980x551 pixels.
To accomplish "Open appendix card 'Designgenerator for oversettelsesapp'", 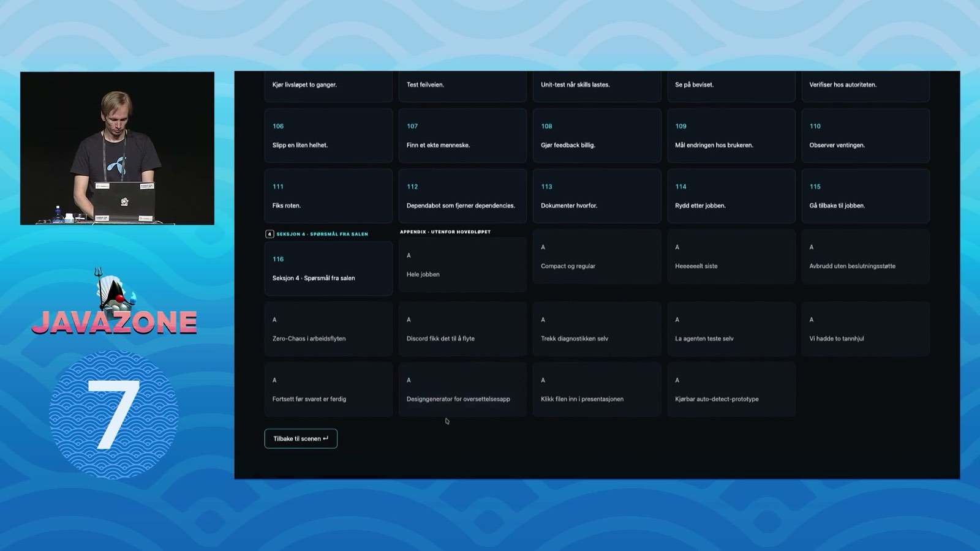I will [462, 389].
